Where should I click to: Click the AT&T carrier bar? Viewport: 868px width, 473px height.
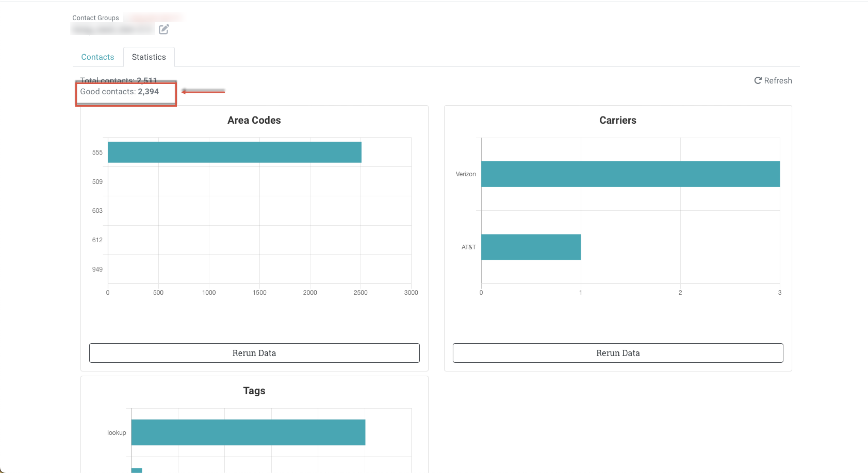531,247
